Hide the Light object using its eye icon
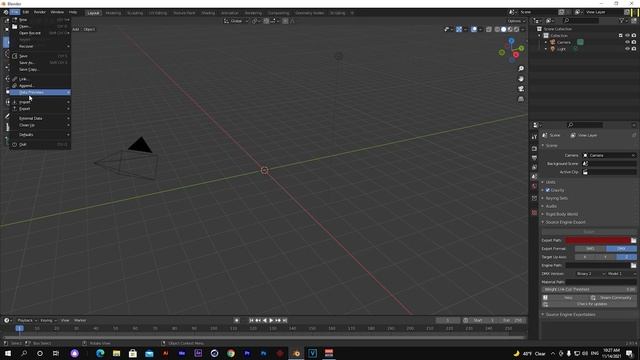 point(627,49)
